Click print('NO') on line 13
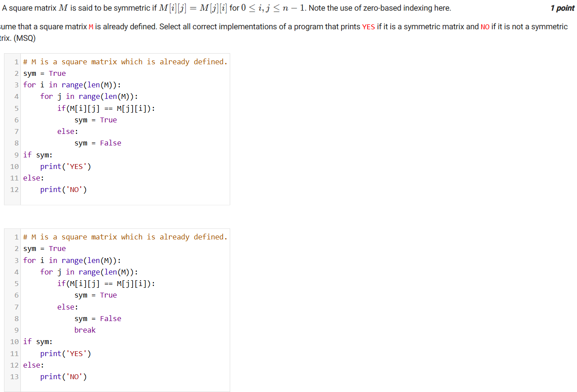The height and width of the screenshot is (392, 577). (63, 376)
